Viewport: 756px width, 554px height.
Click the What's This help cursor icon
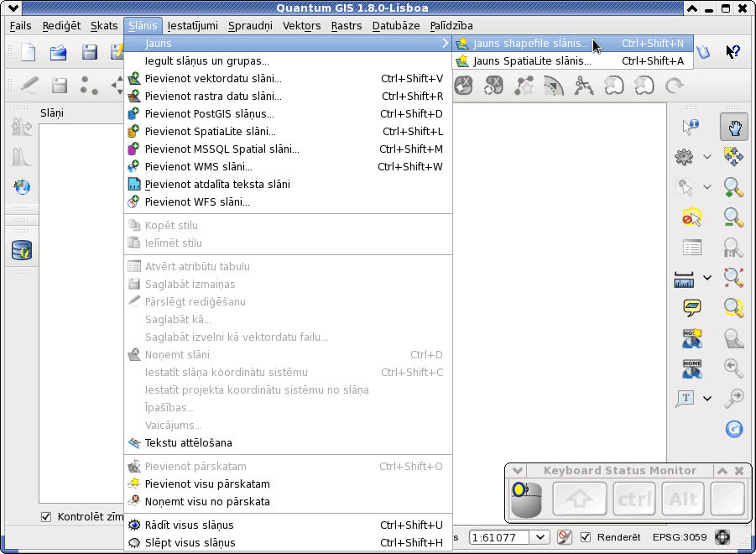[733, 51]
